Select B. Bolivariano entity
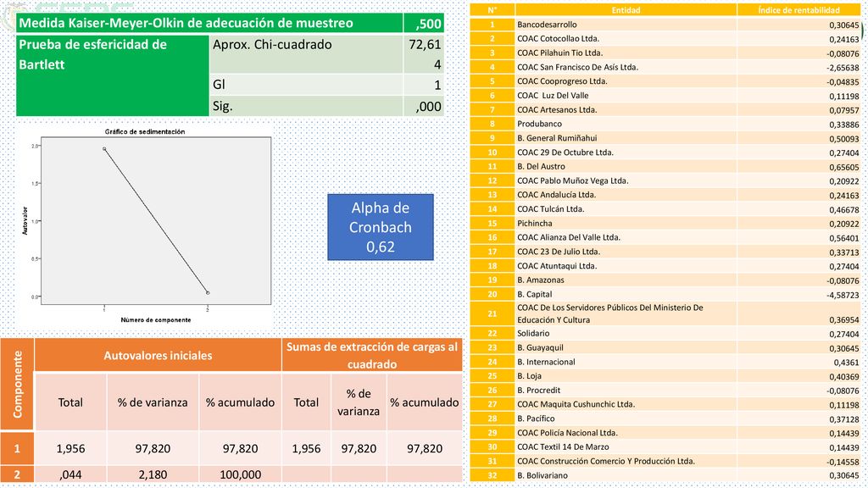This screenshot has width=868, height=488. [x=542, y=475]
